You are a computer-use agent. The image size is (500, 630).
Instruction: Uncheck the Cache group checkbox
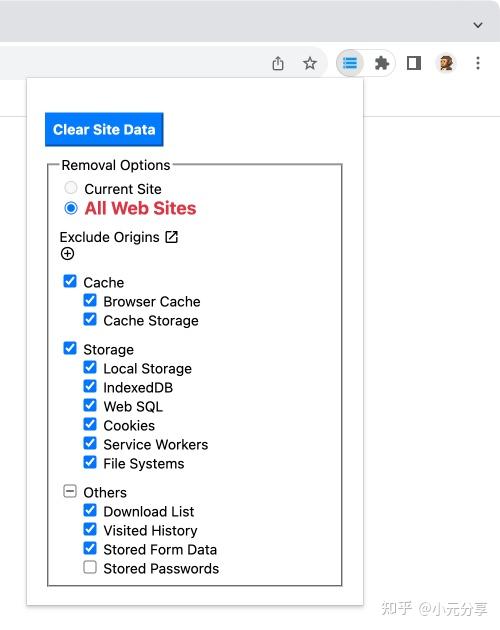click(70, 281)
